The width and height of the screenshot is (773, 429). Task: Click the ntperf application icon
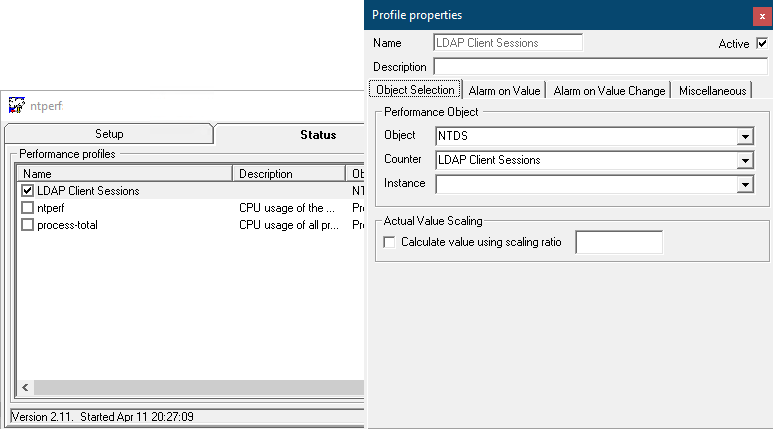point(16,105)
